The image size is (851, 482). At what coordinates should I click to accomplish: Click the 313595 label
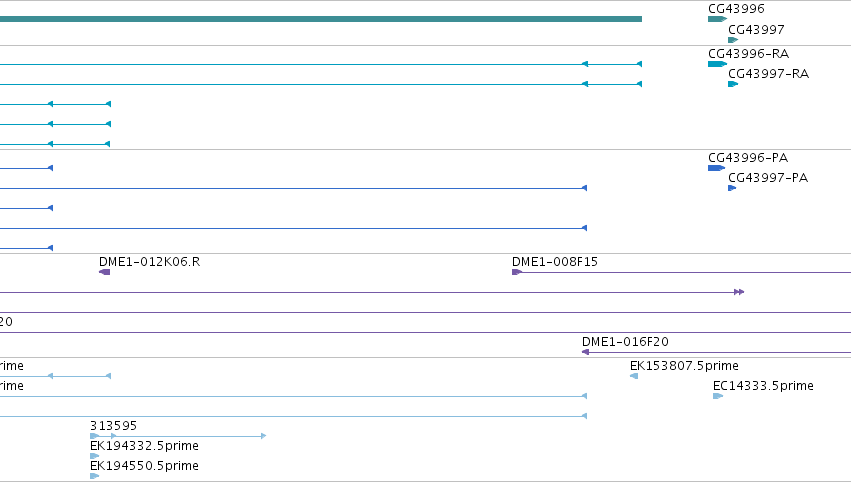coord(113,426)
